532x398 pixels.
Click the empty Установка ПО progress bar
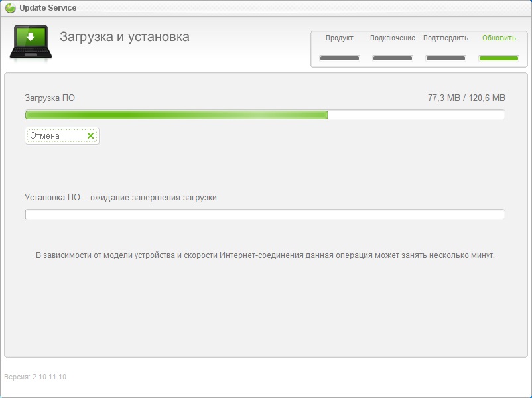coord(265,214)
